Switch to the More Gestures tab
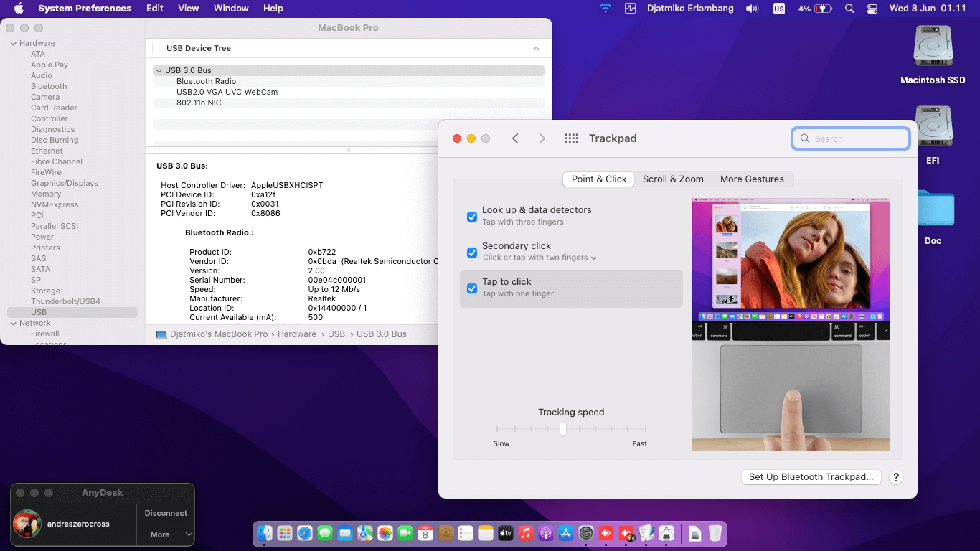 click(x=752, y=179)
